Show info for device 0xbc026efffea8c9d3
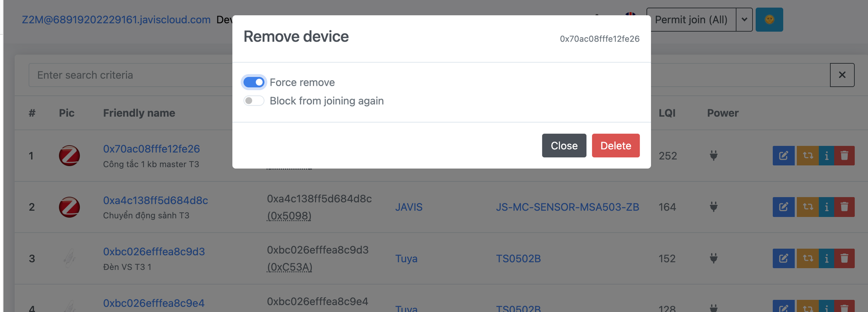868x312 pixels. point(826,259)
